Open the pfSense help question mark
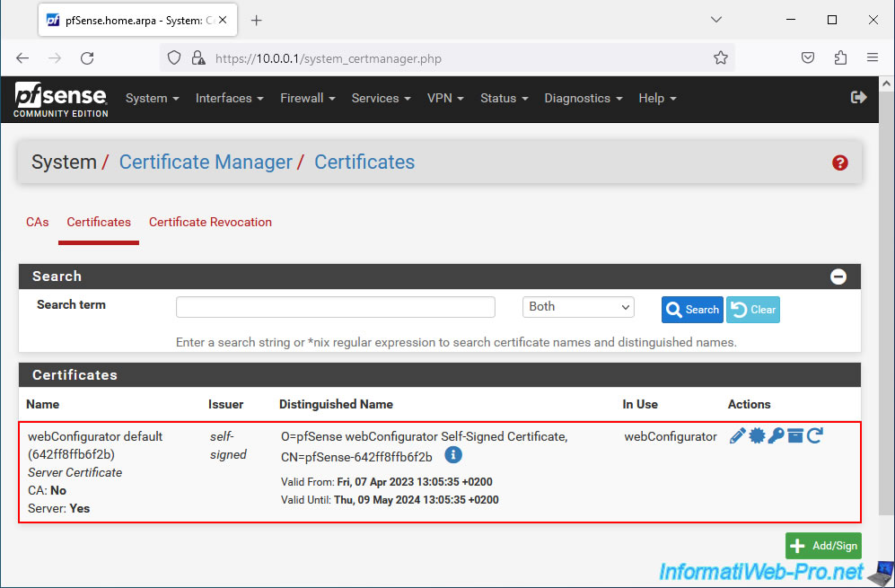 click(839, 162)
